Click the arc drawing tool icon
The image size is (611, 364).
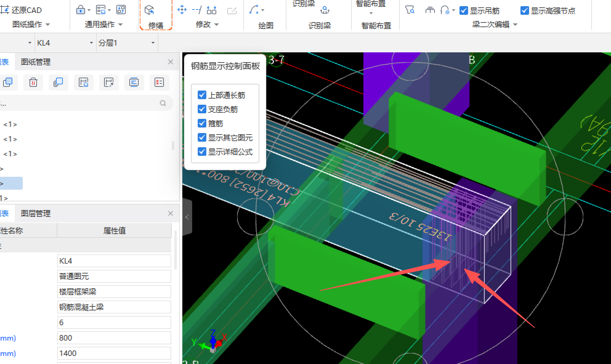254,10
